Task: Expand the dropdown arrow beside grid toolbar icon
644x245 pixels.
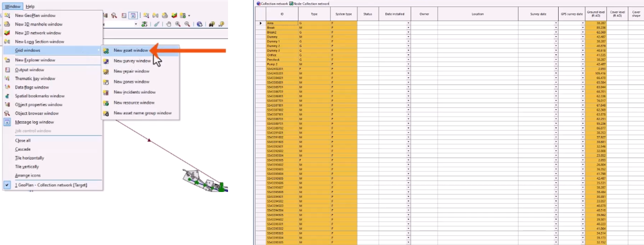Action: point(189,15)
